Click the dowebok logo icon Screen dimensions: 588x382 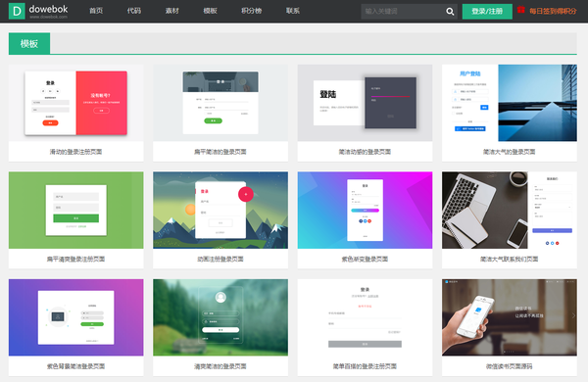point(17,11)
